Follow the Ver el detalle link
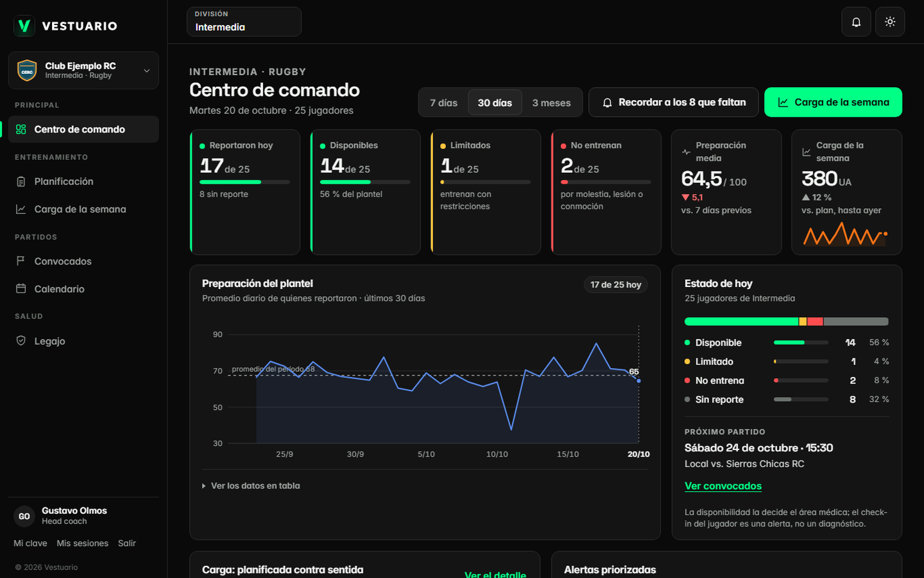 [x=495, y=575]
